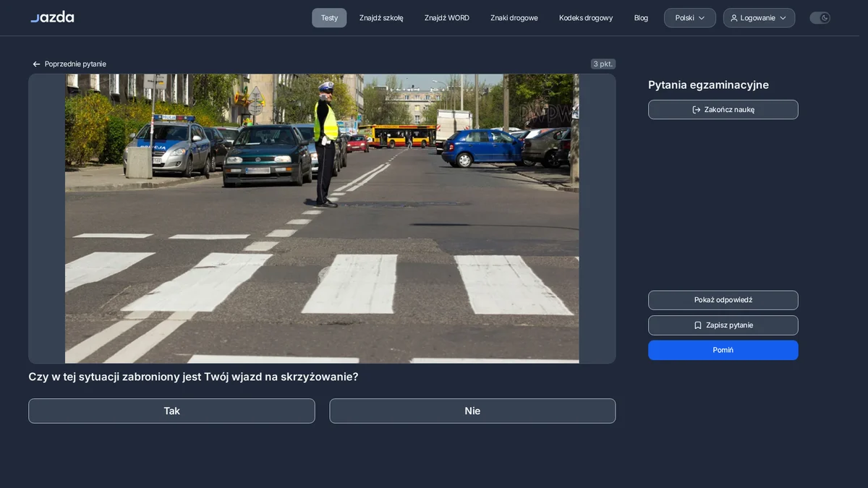Expand the Polski language dropdown
868x488 pixels.
690,18
